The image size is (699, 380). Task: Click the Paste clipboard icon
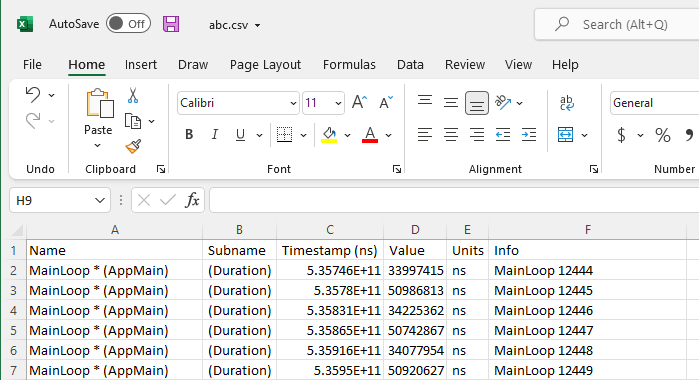[99, 103]
